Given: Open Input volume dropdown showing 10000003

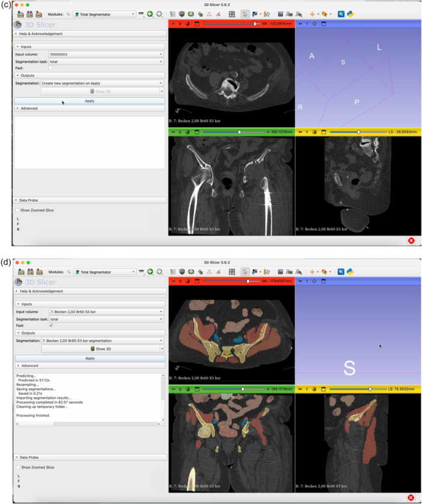Looking at the screenshot, I should click(x=106, y=54).
